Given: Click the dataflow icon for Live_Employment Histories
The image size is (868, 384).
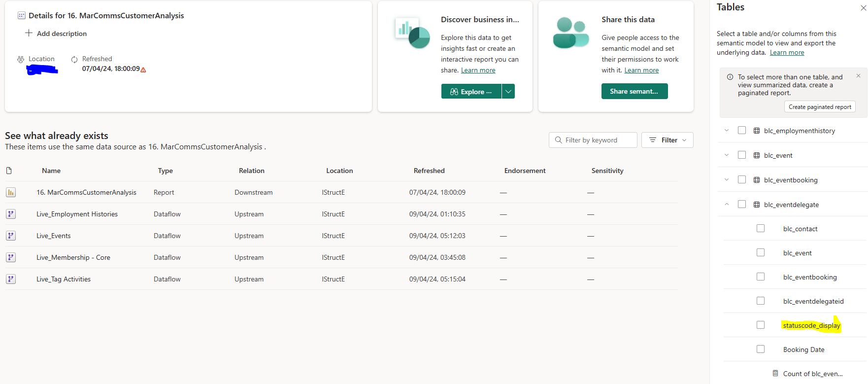Looking at the screenshot, I should click(11, 214).
